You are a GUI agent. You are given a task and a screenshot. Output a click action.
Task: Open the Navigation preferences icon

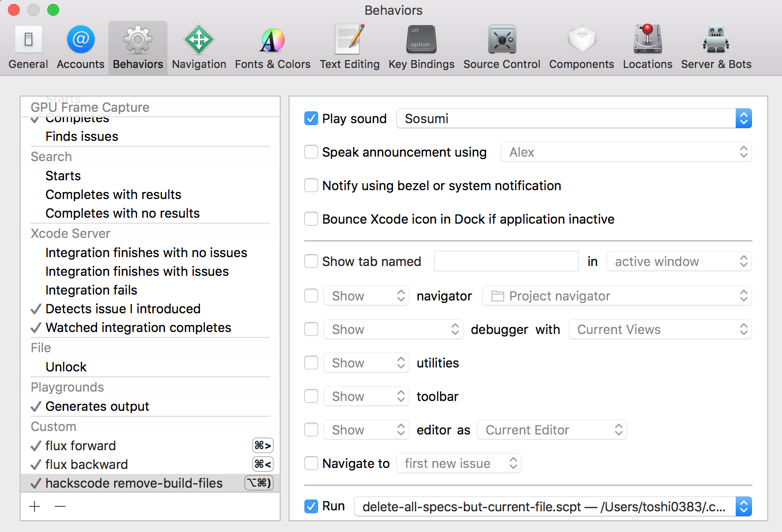point(199,39)
